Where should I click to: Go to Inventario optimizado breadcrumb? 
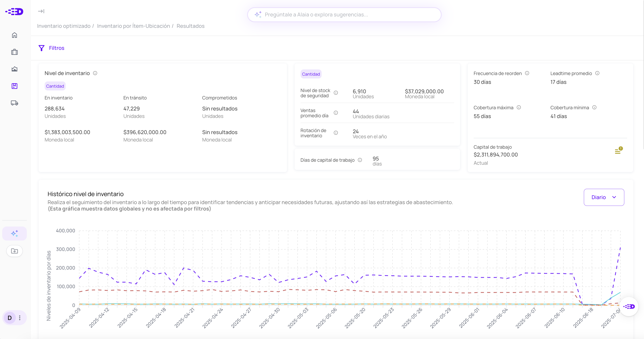[64, 26]
